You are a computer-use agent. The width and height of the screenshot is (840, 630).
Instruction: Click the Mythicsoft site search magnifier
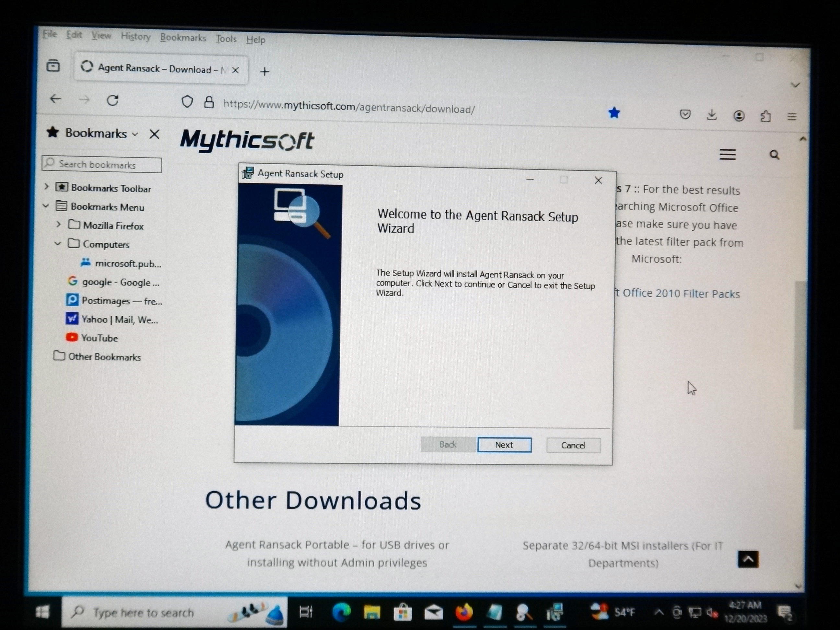pos(774,155)
